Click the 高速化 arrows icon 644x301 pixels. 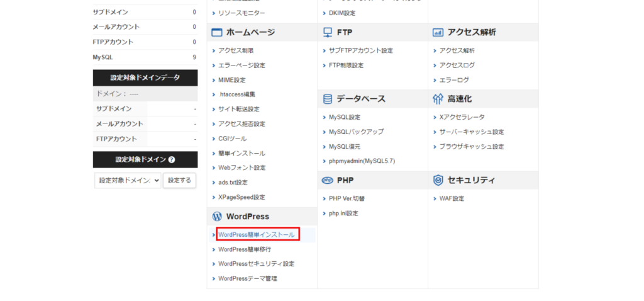(438, 99)
